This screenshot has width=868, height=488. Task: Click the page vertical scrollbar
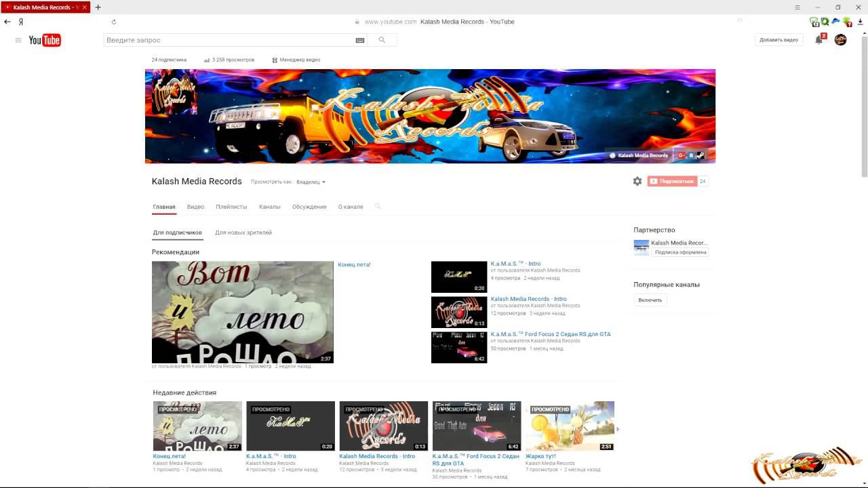tap(864, 108)
